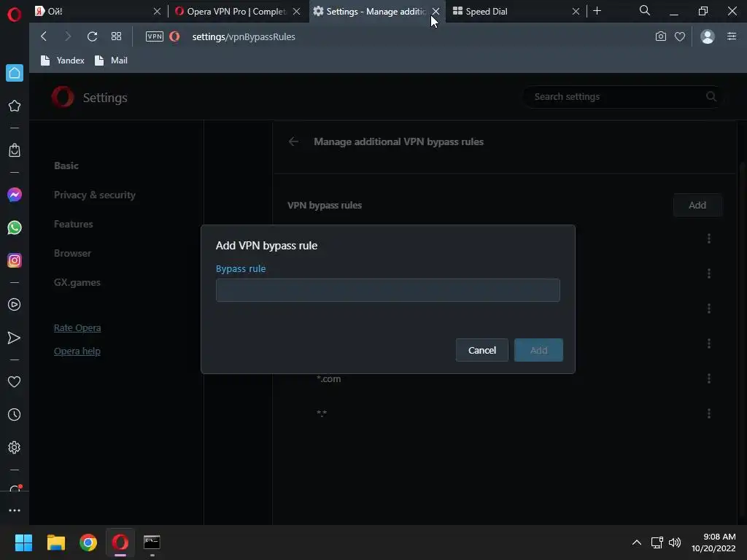Go back with toolbar back arrow
This screenshot has height=560, width=747.
pos(43,36)
